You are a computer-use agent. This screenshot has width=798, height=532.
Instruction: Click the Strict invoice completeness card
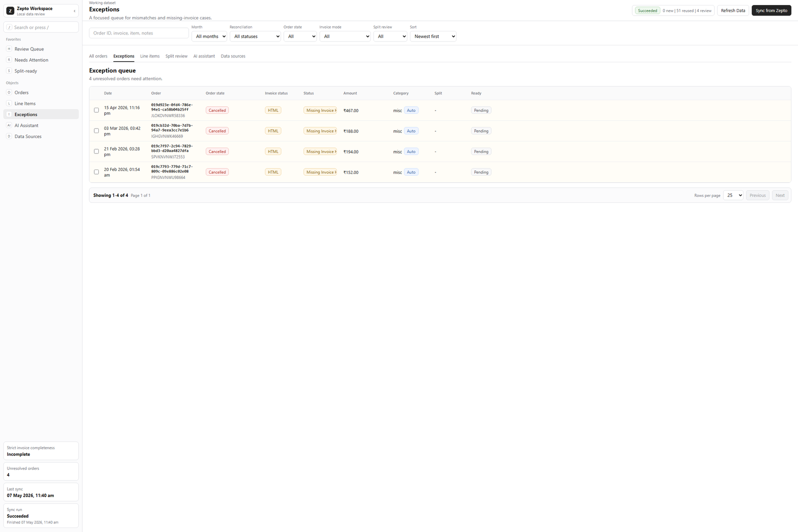[41, 451]
